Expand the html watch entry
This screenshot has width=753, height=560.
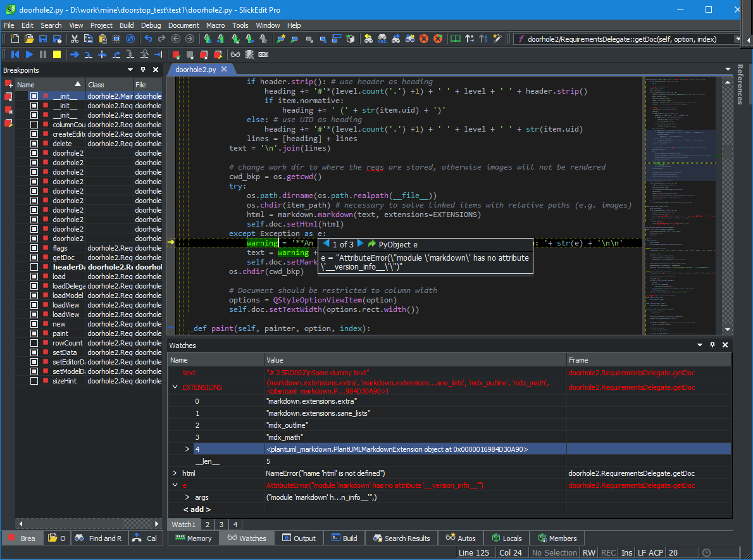point(175,473)
